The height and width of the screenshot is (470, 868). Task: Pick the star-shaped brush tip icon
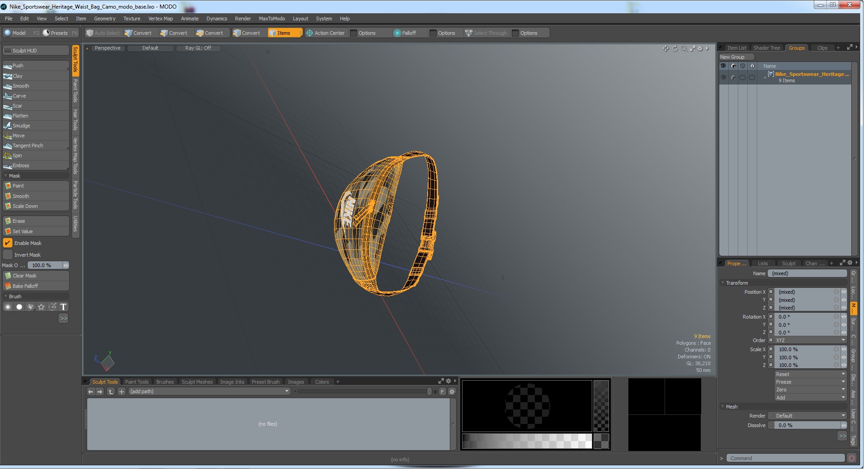pyautogui.click(x=41, y=307)
